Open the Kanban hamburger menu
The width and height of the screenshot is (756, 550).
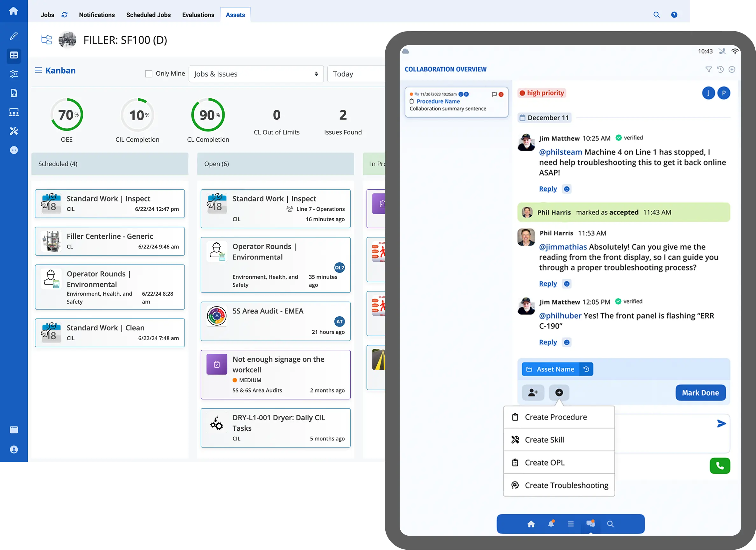[38, 70]
